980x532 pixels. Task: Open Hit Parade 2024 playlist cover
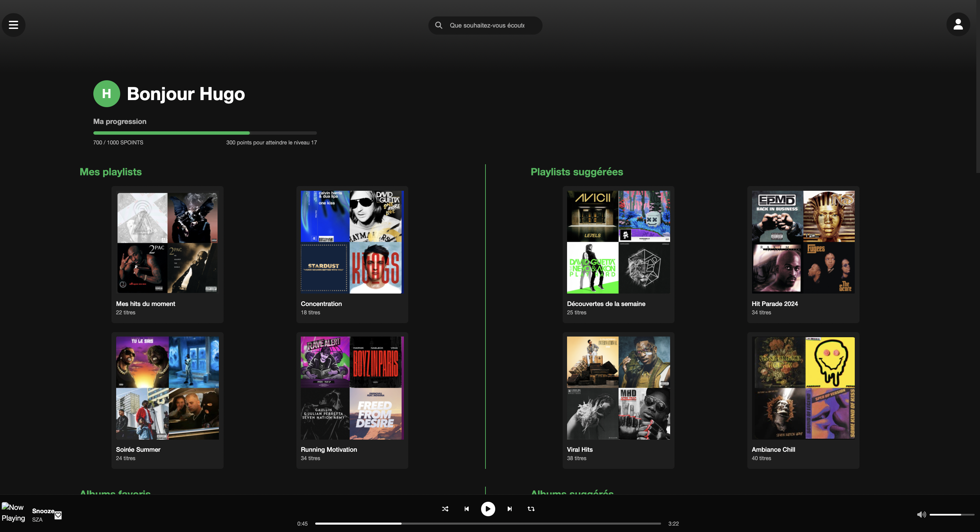coord(803,242)
